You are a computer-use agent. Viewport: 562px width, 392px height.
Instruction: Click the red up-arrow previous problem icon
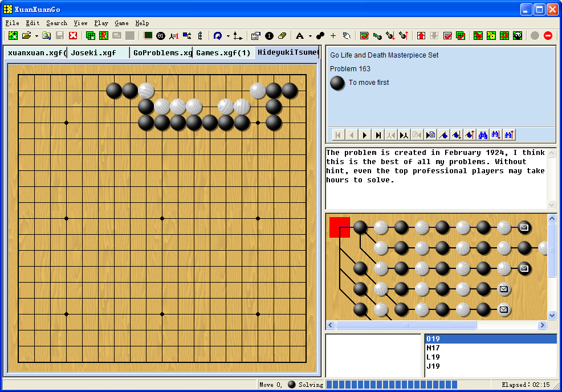point(421,35)
